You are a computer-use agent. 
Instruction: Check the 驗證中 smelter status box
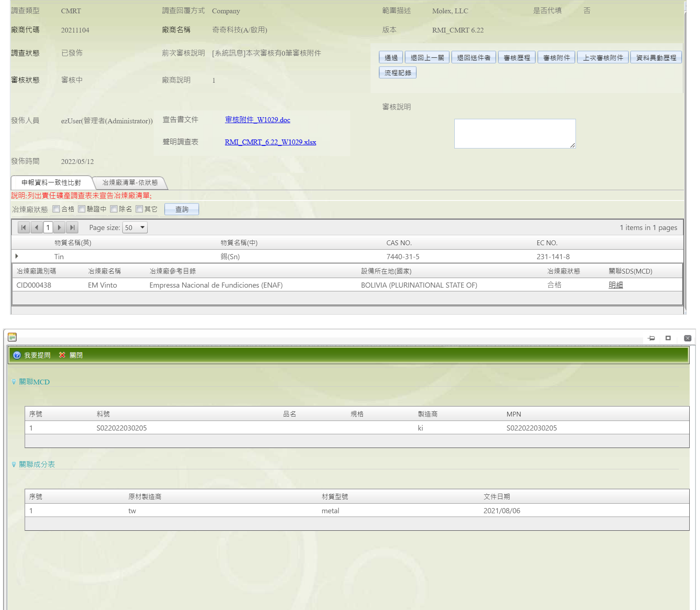pos(82,209)
